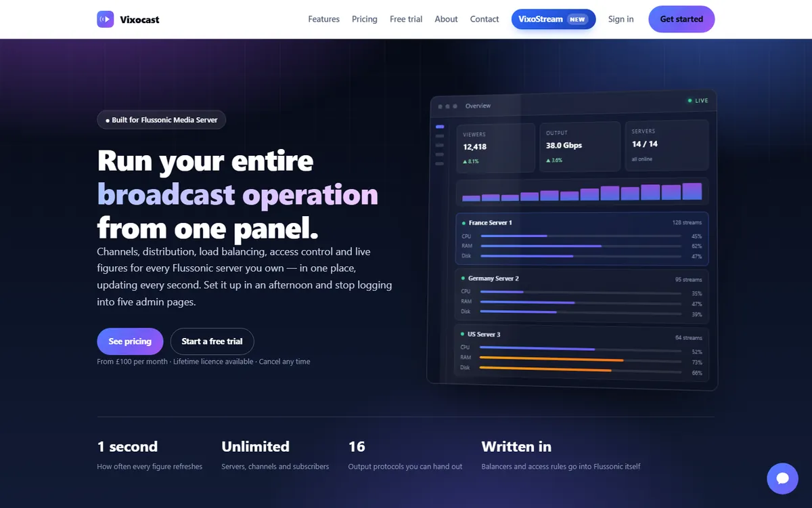Click France Server 1 CPU usage bar
The image size is (812, 508).
pos(580,236)
